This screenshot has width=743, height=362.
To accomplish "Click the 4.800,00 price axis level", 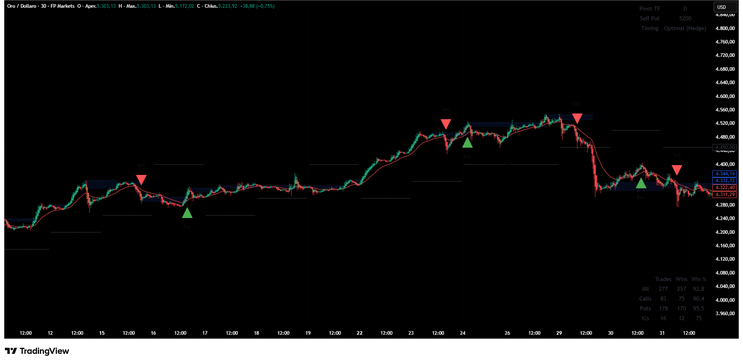I will click(726, 28).
